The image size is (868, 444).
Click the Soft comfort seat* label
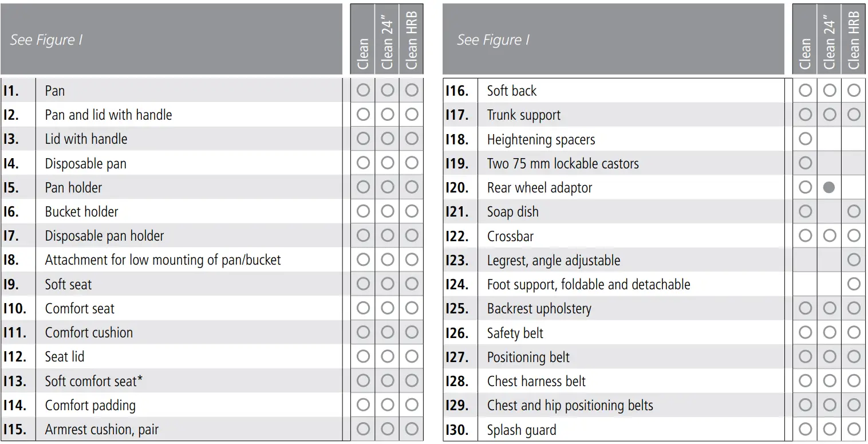94,381
